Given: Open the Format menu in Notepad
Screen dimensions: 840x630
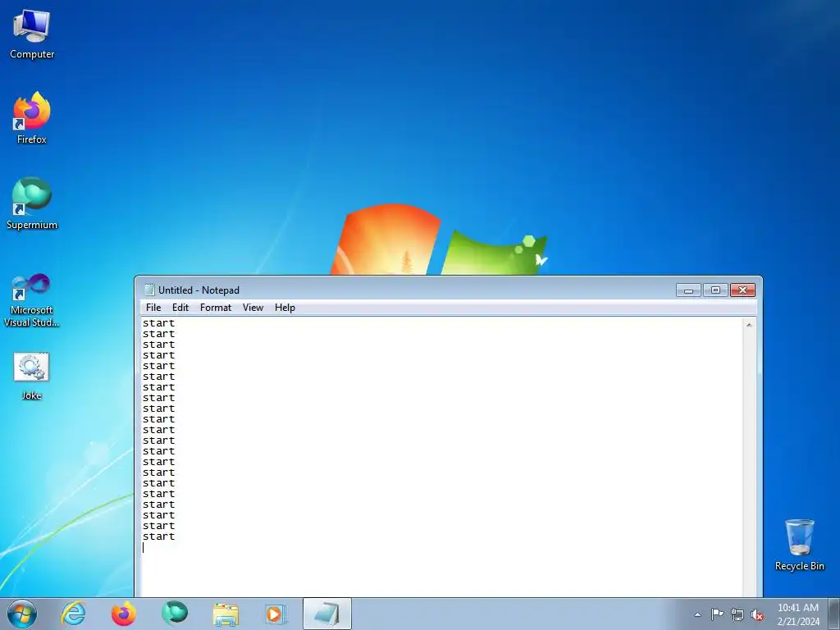Looking at the screenshot, I should pyautogui.click(x=216, y=308).
